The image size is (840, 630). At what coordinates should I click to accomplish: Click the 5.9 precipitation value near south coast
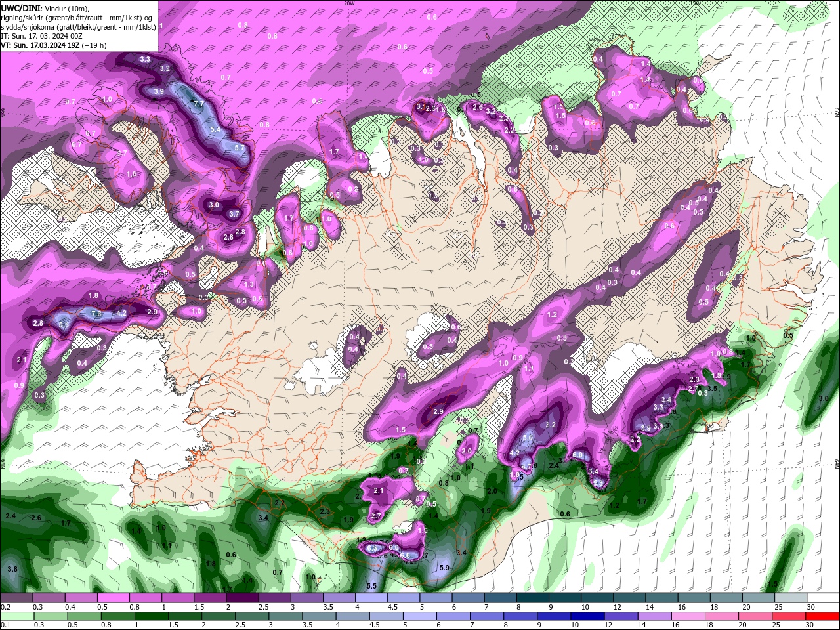coord(444,568)
